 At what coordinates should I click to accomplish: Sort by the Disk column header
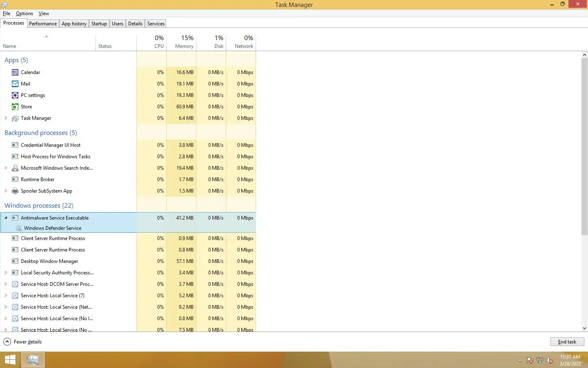click(211, 42)
